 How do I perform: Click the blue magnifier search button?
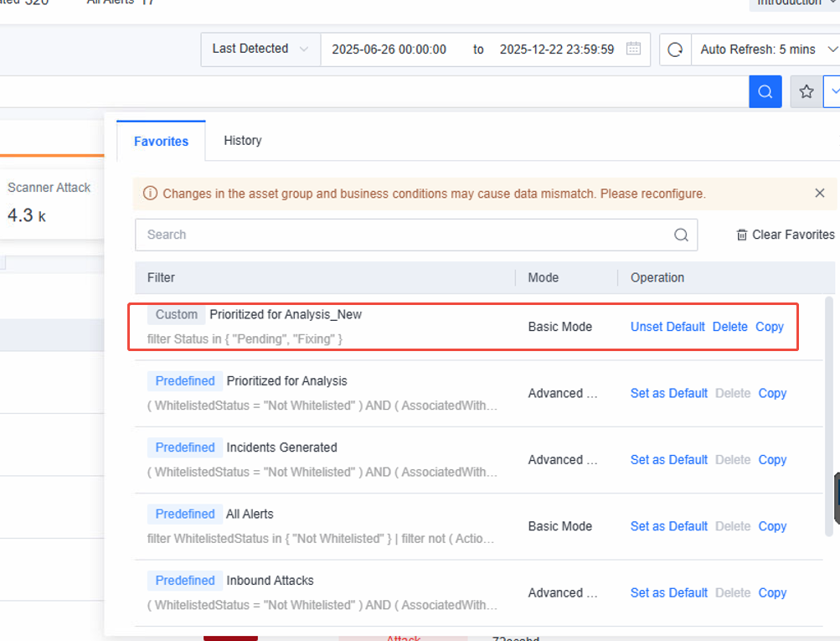click(765, 91)
